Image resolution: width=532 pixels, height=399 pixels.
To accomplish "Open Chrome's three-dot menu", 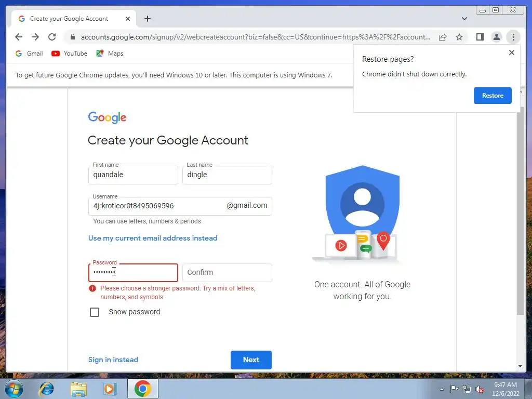I will [513, 37].
